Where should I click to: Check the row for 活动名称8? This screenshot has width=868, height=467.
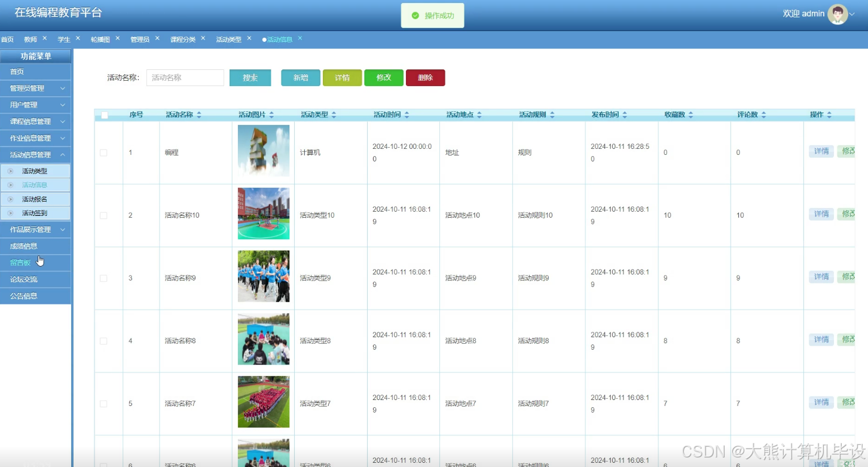click(x=103, y=341)
